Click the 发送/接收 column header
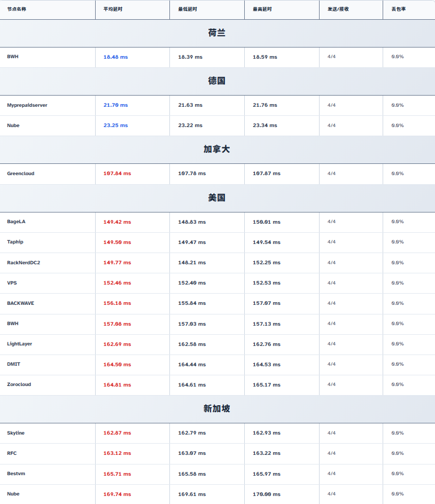Screen dimensions: 435x504 pos(338,9)
